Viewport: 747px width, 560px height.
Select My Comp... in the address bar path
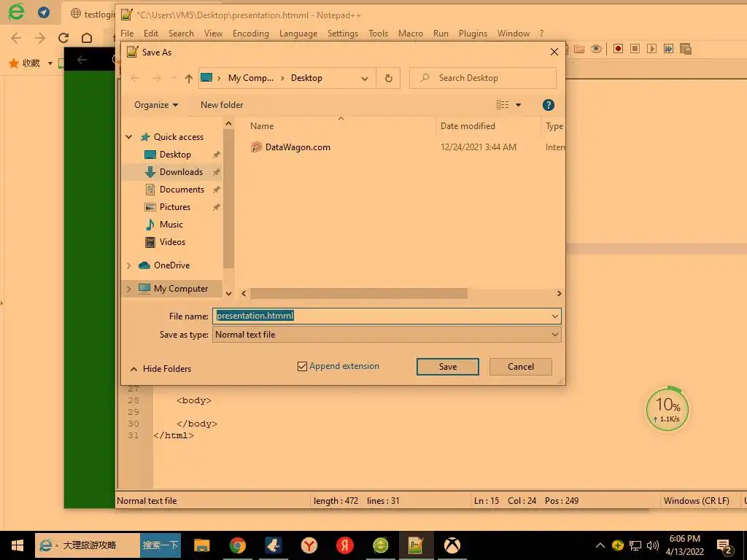(x=251, y=78)
